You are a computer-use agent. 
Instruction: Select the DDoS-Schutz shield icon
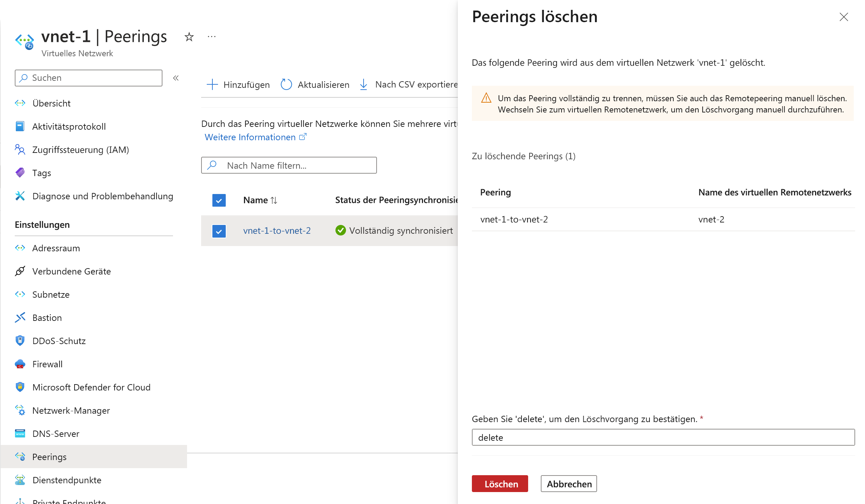[x=20, y=341]
